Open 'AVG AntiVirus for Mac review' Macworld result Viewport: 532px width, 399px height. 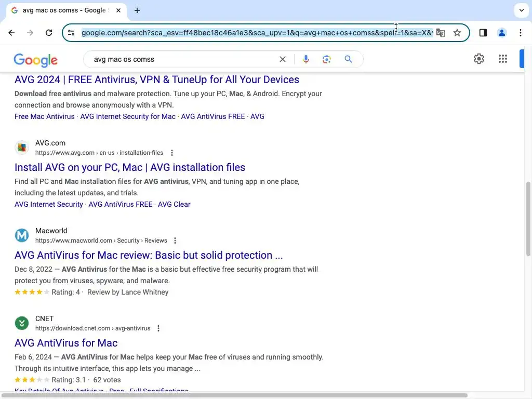click(149, 255)
